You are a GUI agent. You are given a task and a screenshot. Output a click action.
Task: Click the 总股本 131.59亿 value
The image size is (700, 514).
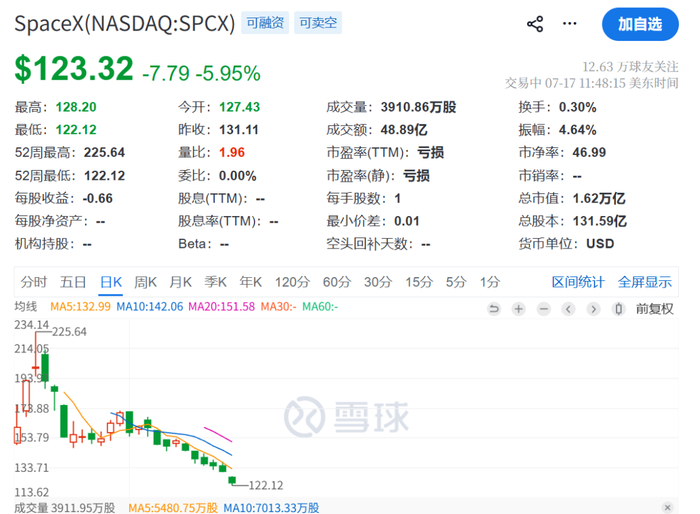(x=600, y=221)
